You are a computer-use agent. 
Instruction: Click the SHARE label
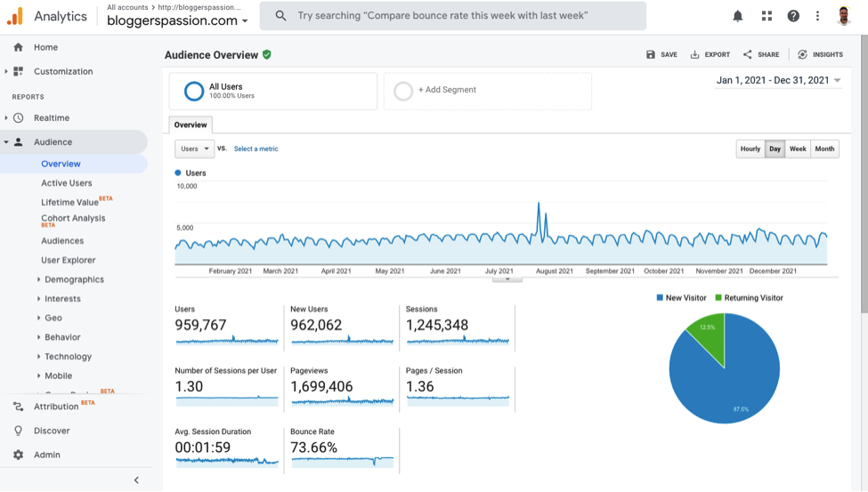point(768,55)
